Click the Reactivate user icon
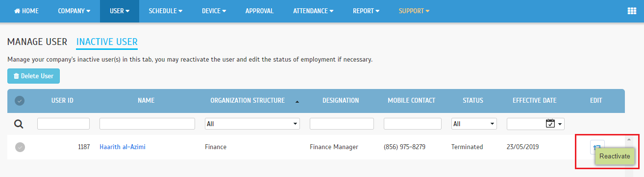 (597, 146)
